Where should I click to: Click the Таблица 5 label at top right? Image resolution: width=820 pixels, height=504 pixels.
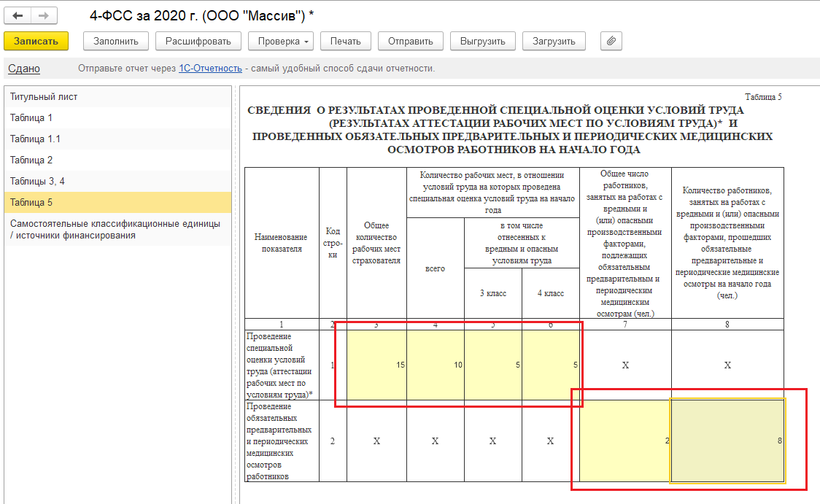pyautogui.click(x=763, y=97)
